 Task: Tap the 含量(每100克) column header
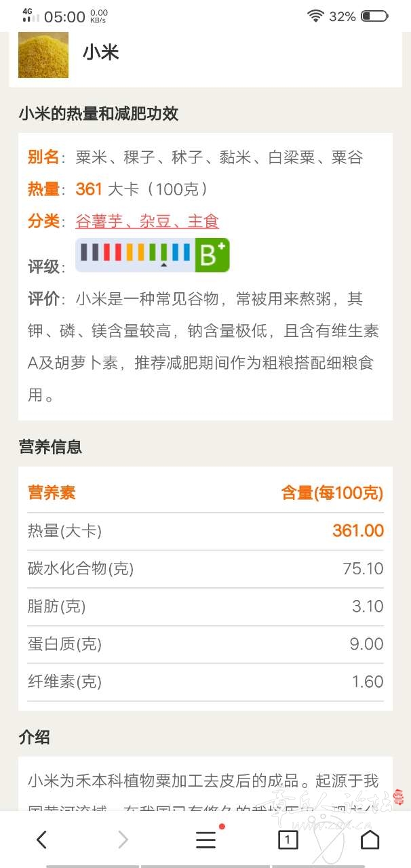coord(332,493)
